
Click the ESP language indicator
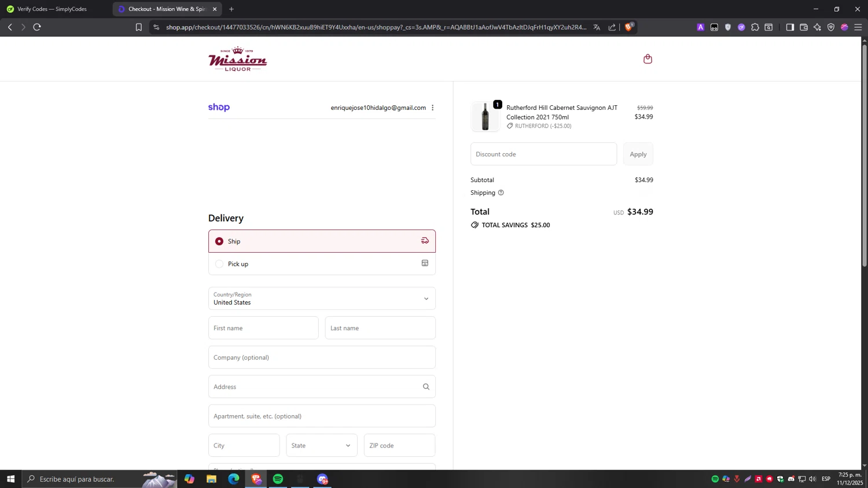tap(826, 479)
